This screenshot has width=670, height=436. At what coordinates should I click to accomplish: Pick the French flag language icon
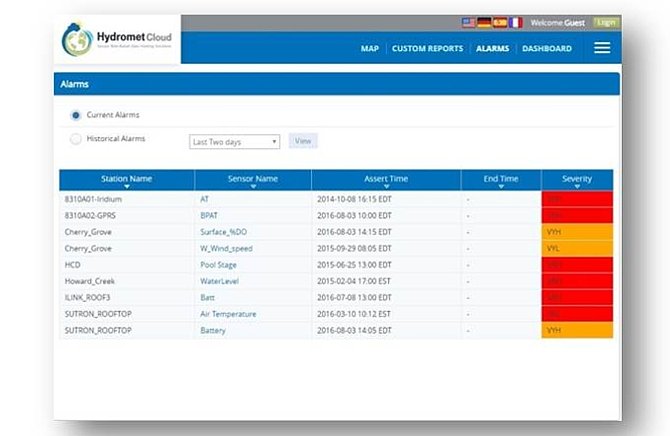click(515, 22)
